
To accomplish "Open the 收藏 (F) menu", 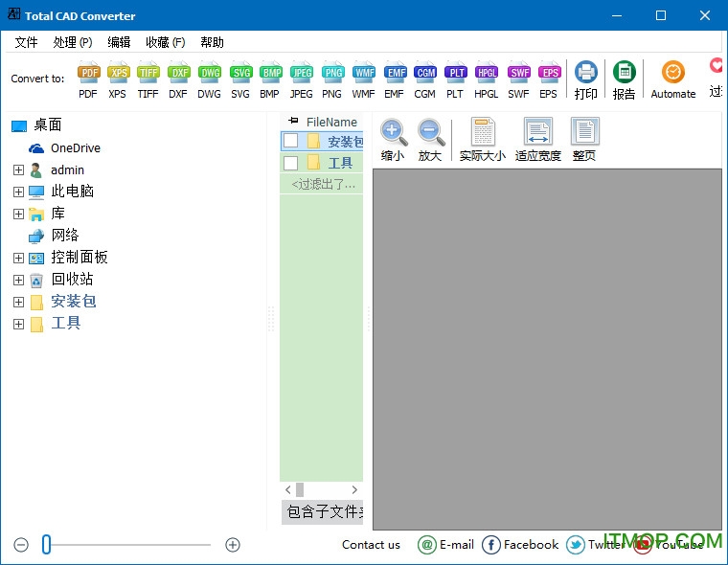I will click(x=166, y=42).
